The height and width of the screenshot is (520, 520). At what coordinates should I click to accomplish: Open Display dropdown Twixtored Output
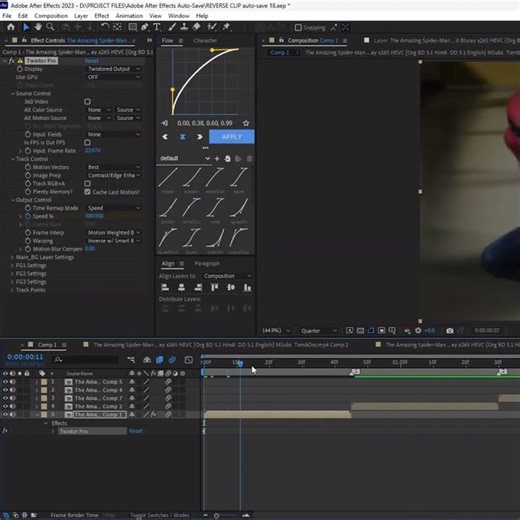tap(114, 69)
